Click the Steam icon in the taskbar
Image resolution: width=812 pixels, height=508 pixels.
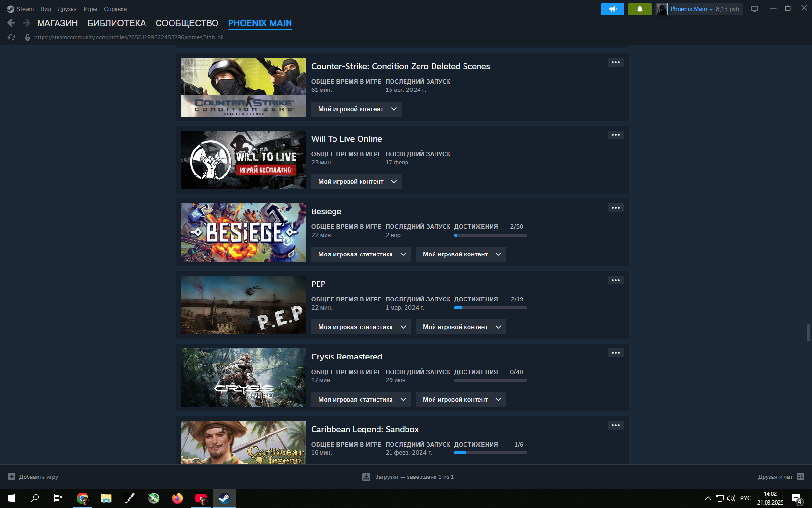coord(225,498)
